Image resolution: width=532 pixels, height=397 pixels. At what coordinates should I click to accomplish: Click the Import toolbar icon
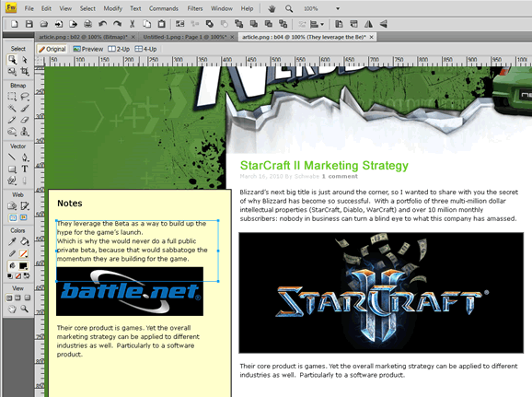point(59,24)
